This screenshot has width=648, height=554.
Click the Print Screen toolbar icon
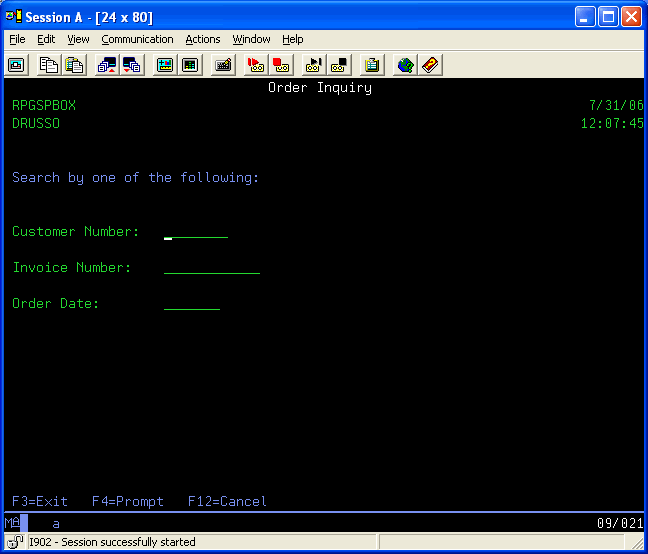click(x=16, y=65)
